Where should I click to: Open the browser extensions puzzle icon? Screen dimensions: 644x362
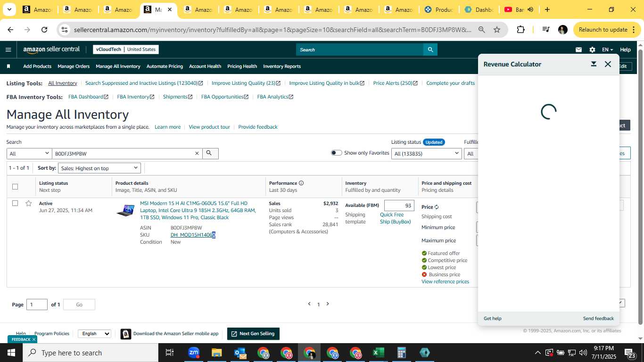[520, 30]
